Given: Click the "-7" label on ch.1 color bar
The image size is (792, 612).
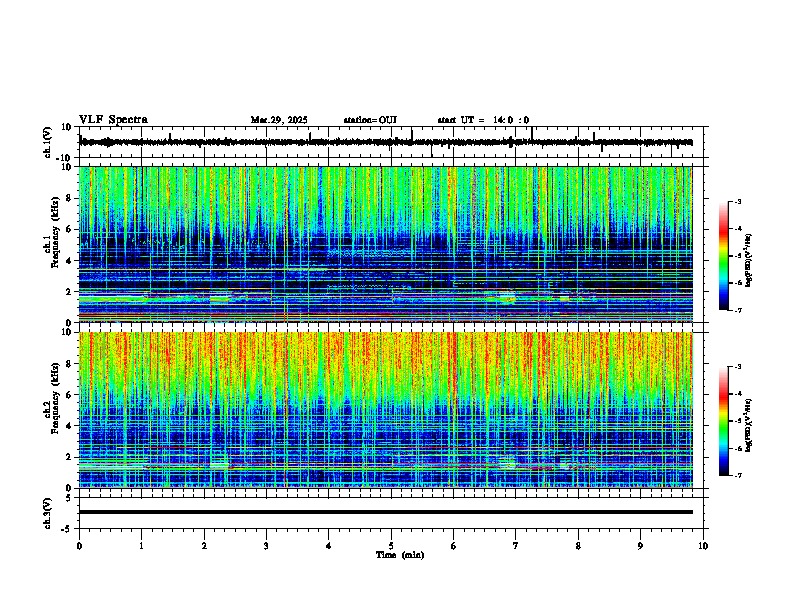Looking at the screenshot, I should [737, 310].
